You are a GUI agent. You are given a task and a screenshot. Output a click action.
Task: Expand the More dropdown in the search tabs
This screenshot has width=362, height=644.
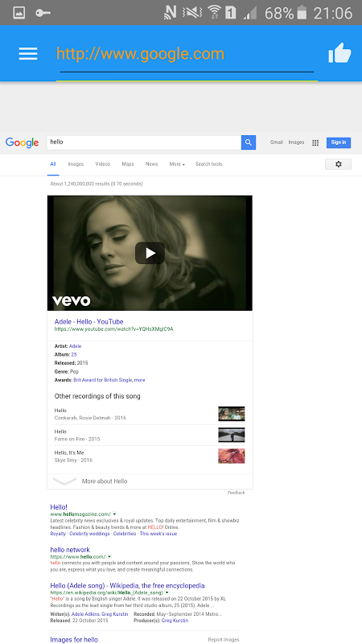tap(177, 164)
